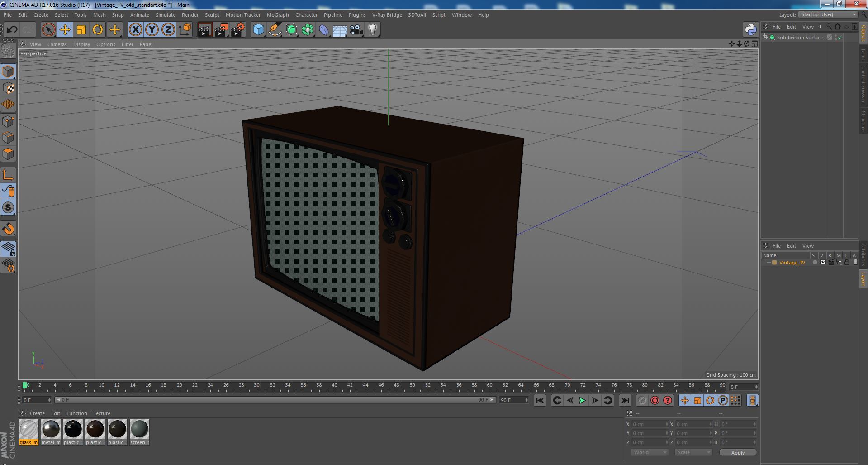Open the Content Browser side tab
This screenshot has height=465, width=868.
[x=863, y=84]
